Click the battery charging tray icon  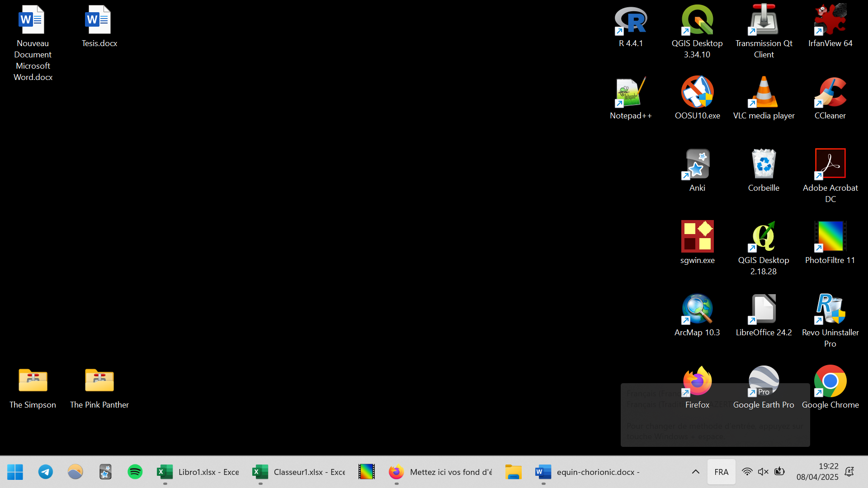coord(779,472)
